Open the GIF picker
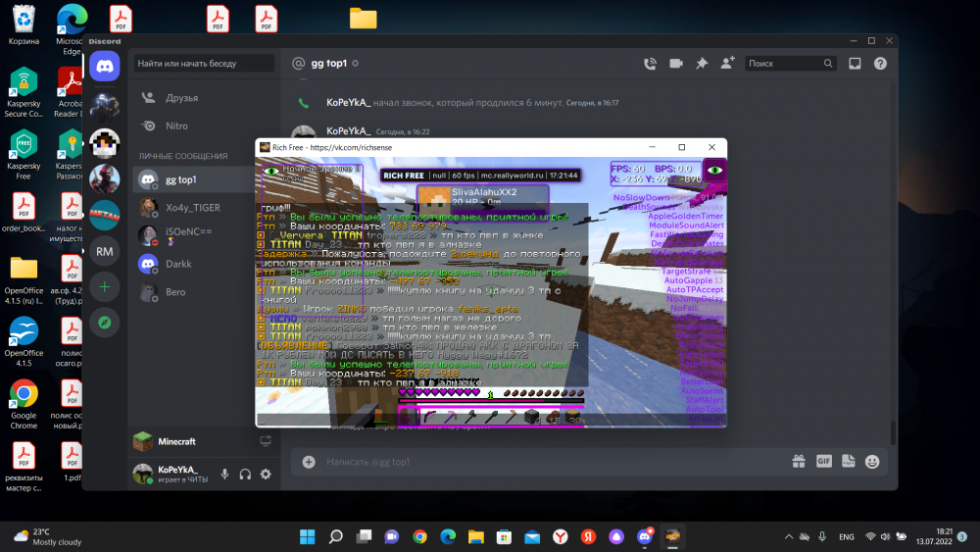 [x=824, y=462]
